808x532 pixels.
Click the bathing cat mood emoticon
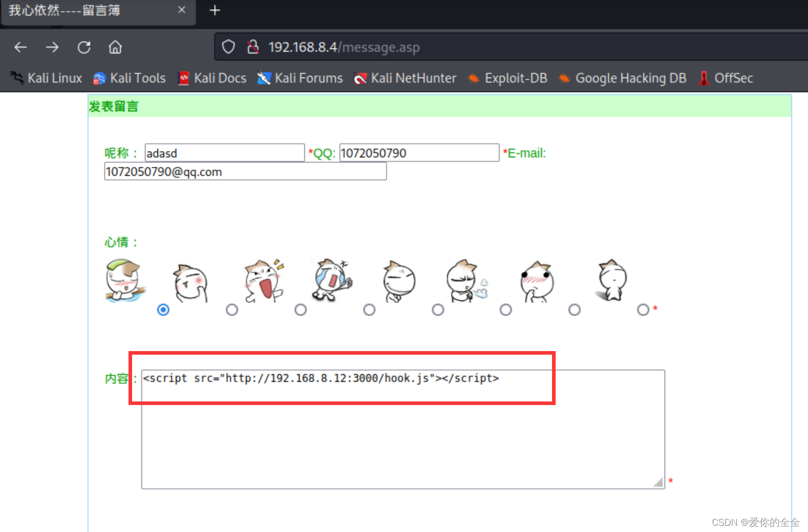[126, 280]
